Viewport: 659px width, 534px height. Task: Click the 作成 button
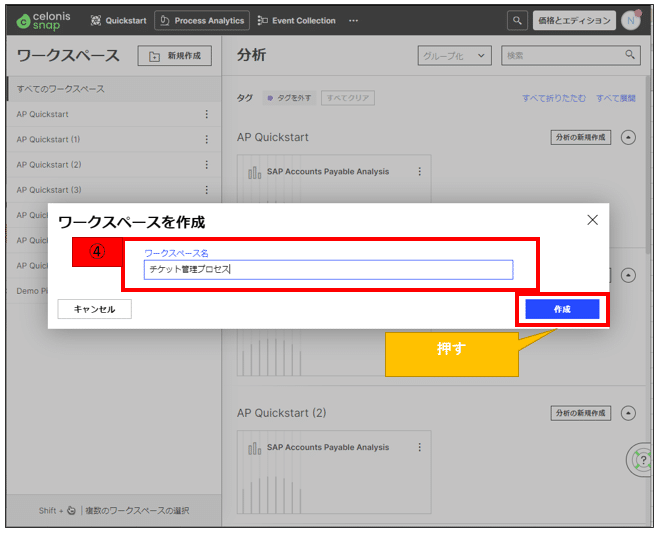click(x=562, y=309)
